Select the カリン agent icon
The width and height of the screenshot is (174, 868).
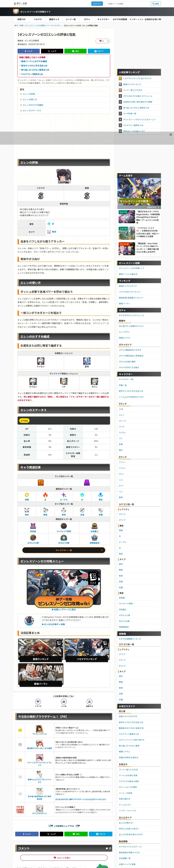(x=94, y=381)
